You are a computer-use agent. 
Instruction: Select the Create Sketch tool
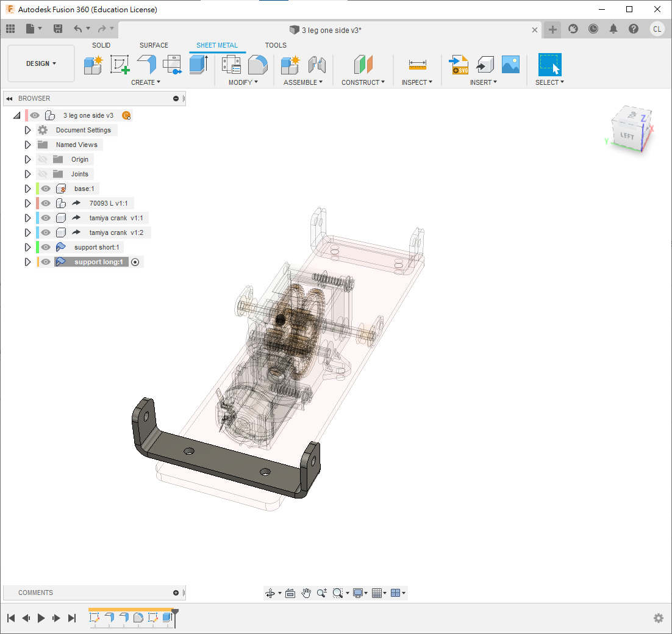(x=120, y=63)
